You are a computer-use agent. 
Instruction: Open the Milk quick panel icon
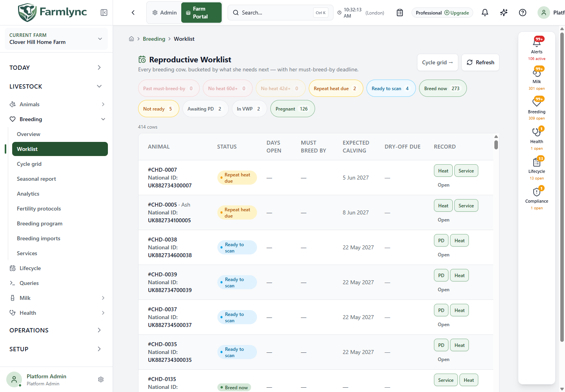pyautogui.click(x=537, y=72)
